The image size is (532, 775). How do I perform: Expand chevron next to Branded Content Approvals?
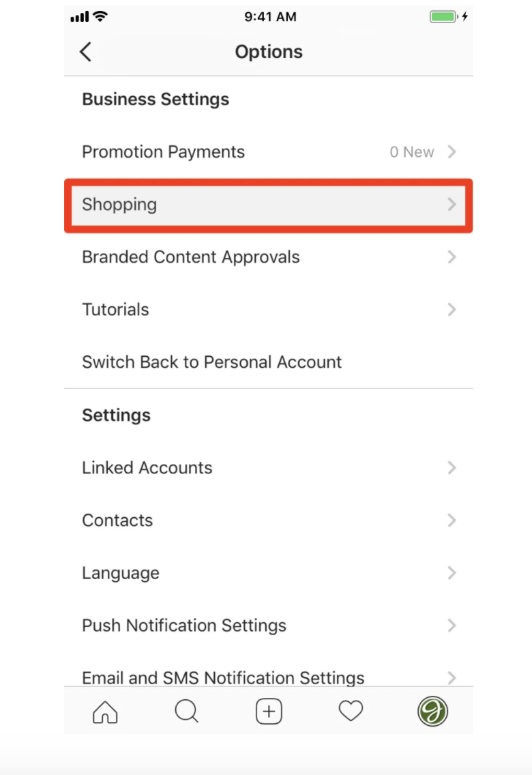pyautogui.click(x=452, y=257)
